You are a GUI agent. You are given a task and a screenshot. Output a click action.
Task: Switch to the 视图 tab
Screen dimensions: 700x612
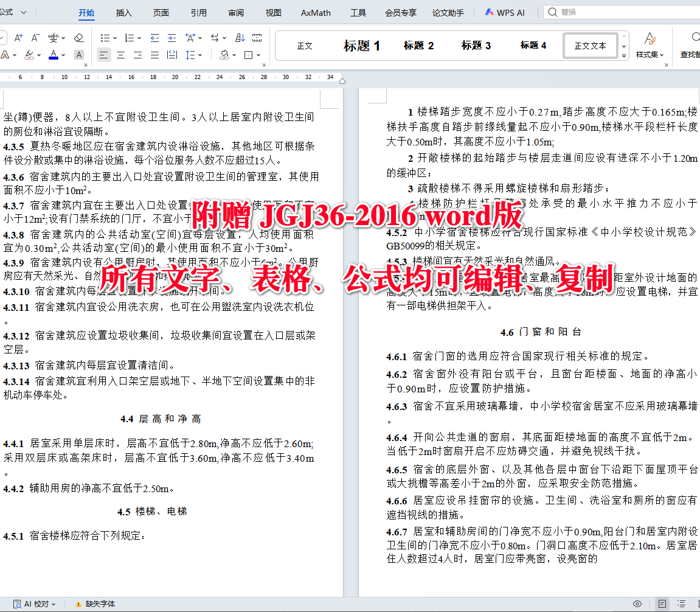tap(273, 13)
